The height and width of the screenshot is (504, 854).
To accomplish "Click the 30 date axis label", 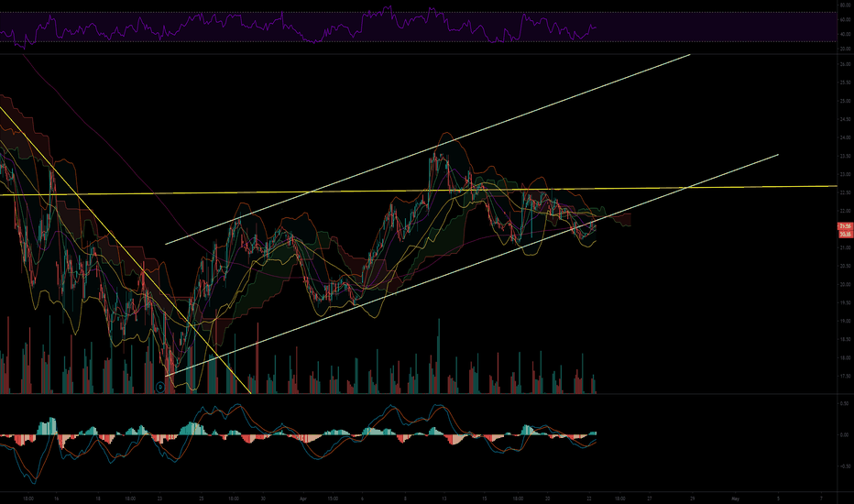I will (x=263, y=499).
